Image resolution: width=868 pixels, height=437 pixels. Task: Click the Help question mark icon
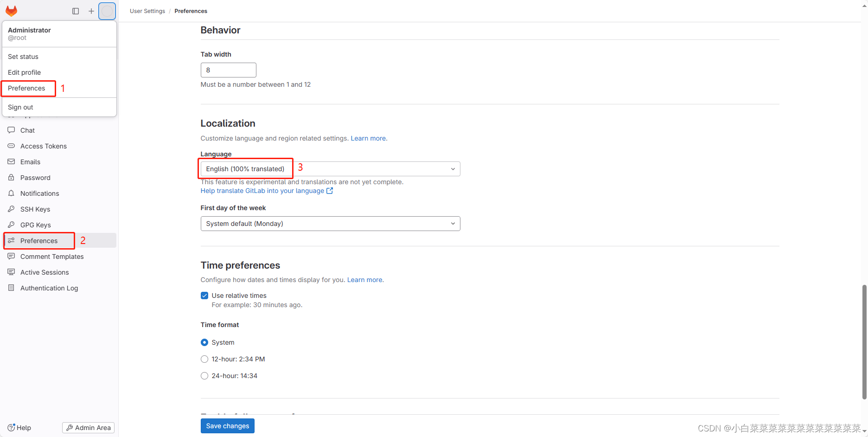click(11, 428)
